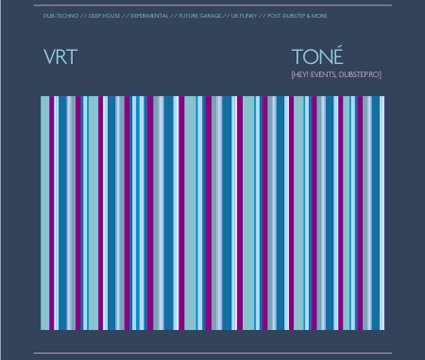Screen dimensions: 425x360
Task: Click the DEEP HOUSE genre label
Action: click(x=104, y=16)
